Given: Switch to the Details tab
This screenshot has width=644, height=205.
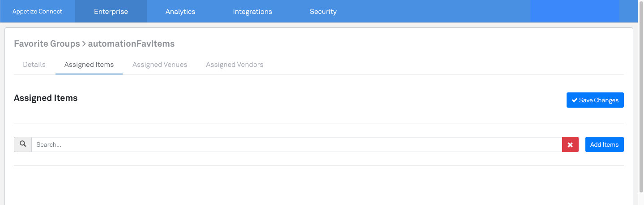Looking at the screenshot, I should tap(34, 65).
